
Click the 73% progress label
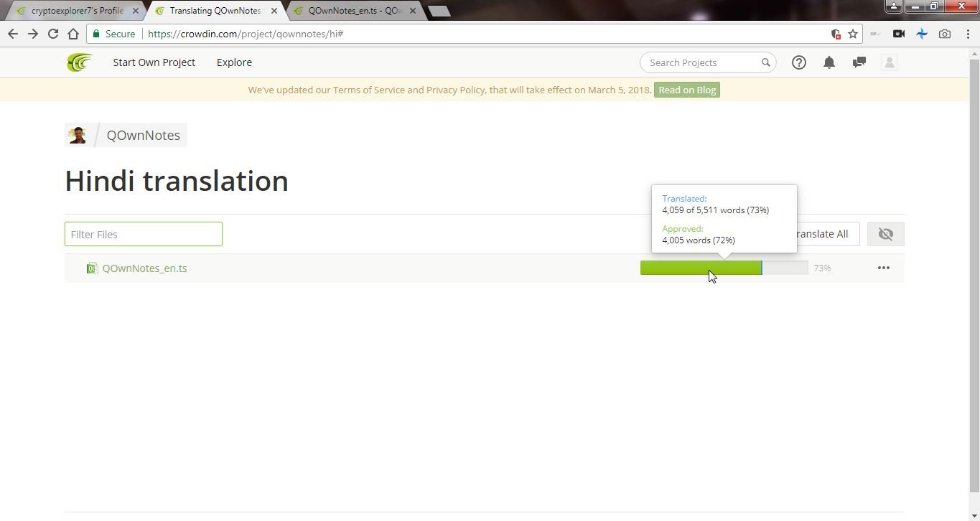[822, 268]
